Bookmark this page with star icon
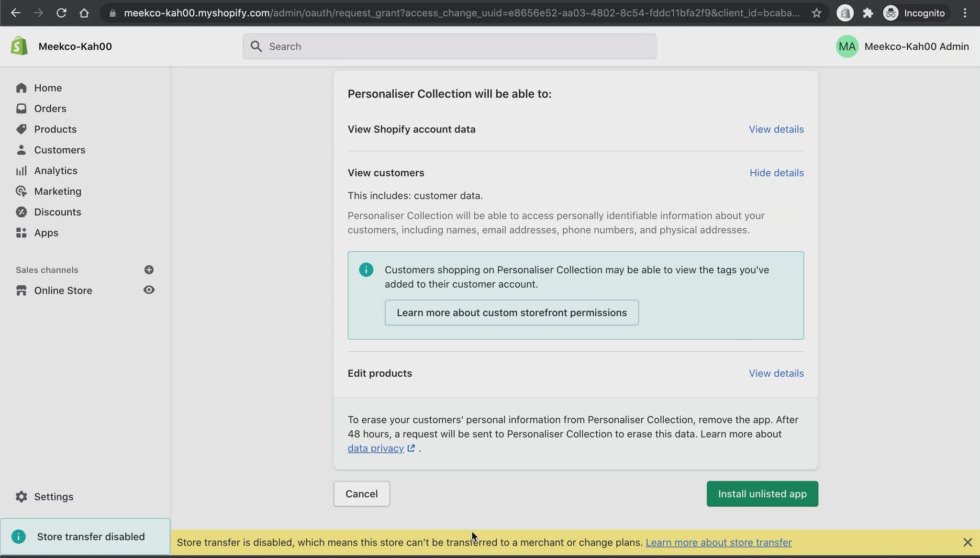 coord(816,13)
